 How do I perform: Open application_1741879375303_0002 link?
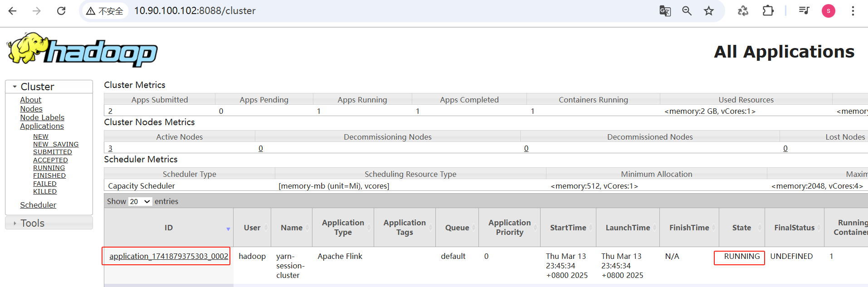click(169, 256)
